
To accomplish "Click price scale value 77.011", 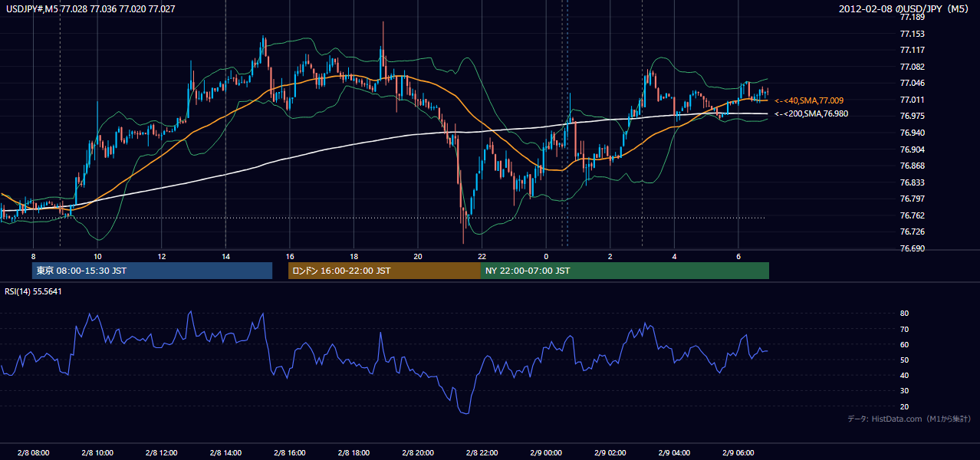I will (913, 100).
